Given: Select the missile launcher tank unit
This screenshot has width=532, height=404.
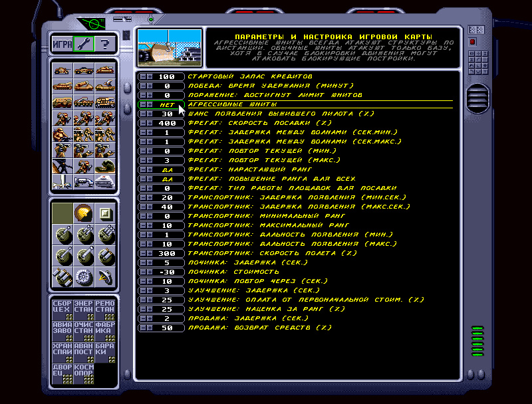Looking at the screenshot, I should click(x=84, y=86).
